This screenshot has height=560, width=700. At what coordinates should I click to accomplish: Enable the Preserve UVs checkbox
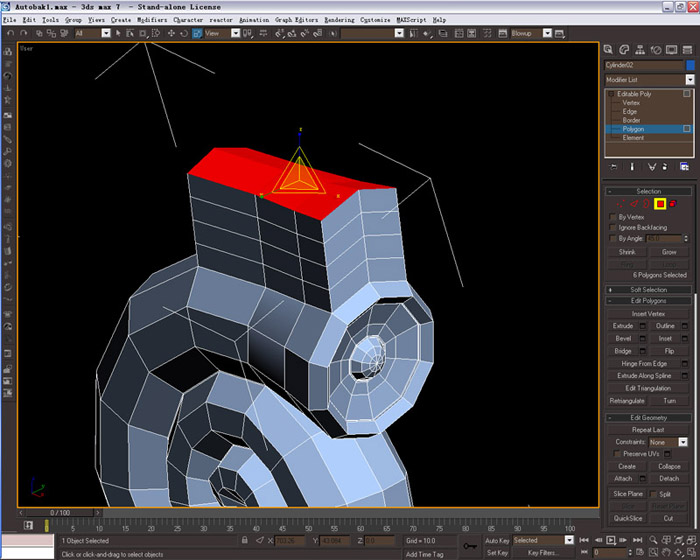(617, 454)
